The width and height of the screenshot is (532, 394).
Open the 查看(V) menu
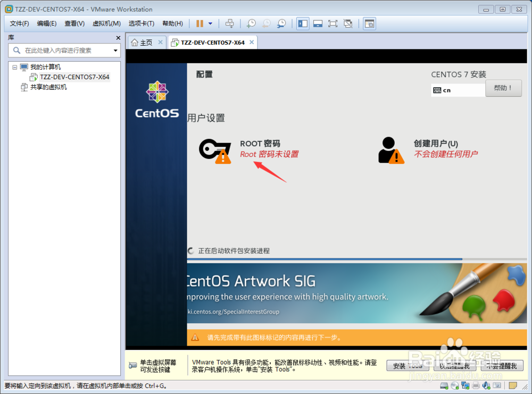click(74, 23)
